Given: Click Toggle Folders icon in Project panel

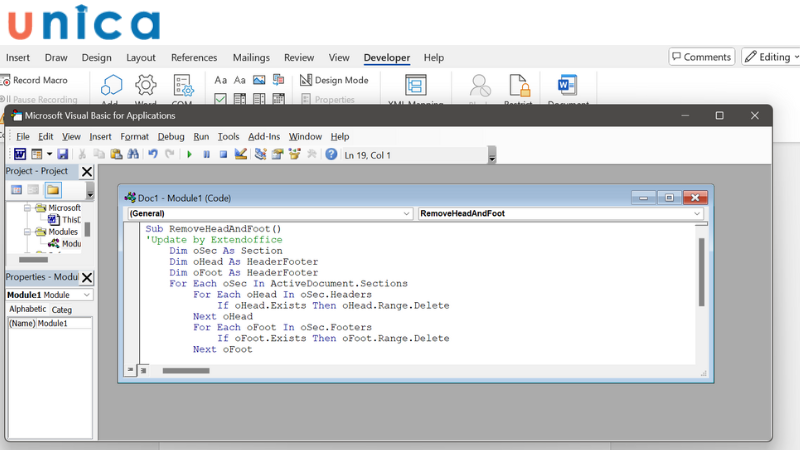Looking at the screenshot, I should pyautogui.click(x=52, y=190).
